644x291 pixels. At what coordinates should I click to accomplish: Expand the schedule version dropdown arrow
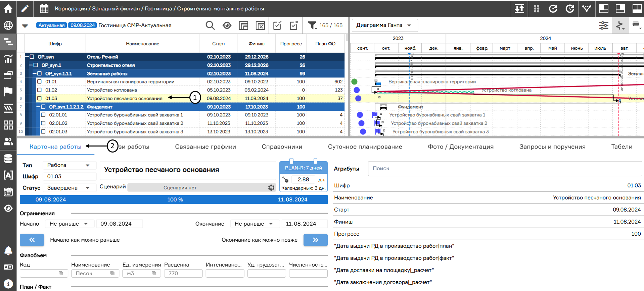coord(25,25)
